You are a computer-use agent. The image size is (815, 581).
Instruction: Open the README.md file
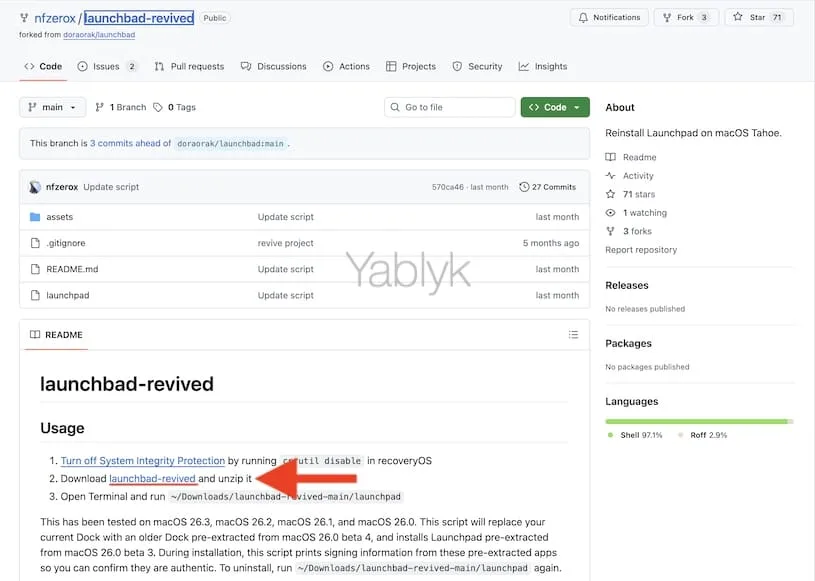point(72,269)
